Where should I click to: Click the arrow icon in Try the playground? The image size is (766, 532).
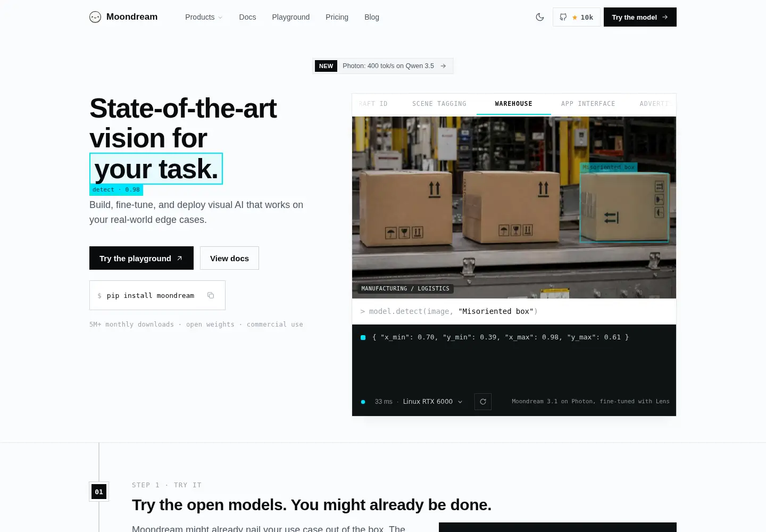[x=179, y=258]
